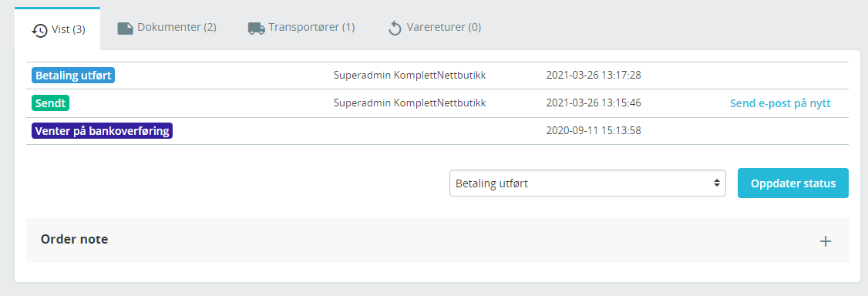Screen dimensions: 868x296
Task: Click Send e-post på nytt link
Action: pyautogui.click(x=781, y=103)
